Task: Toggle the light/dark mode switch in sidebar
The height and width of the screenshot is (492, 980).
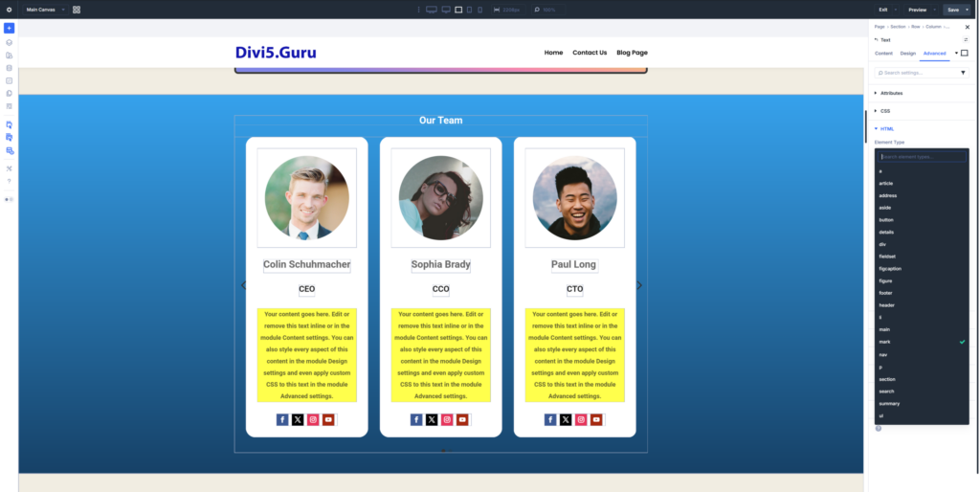Action: (x=9, y=199)
